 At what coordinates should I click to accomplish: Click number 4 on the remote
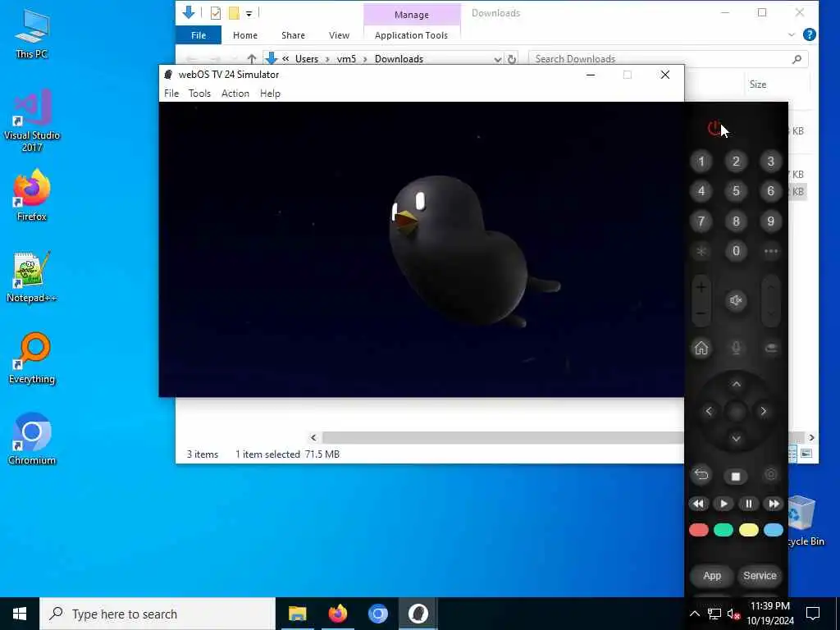[701, 191]
